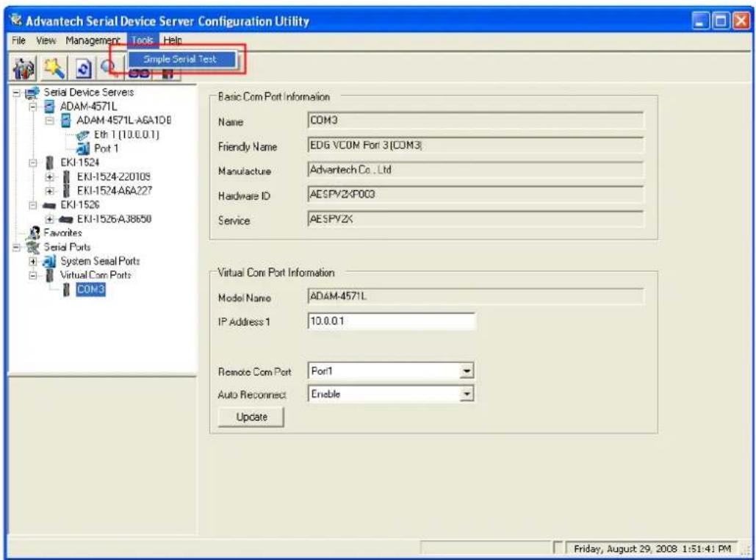
Task: Click the Friendly Name field
Action: point(475,146)
